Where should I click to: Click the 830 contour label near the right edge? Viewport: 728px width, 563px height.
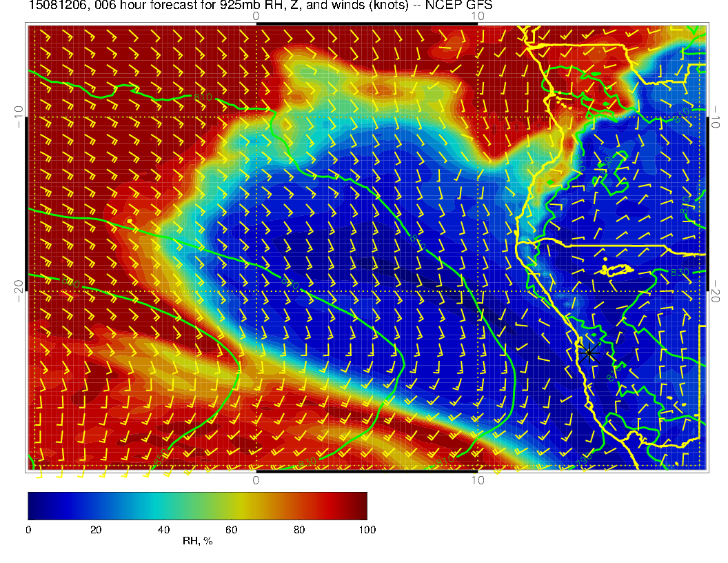680,273
